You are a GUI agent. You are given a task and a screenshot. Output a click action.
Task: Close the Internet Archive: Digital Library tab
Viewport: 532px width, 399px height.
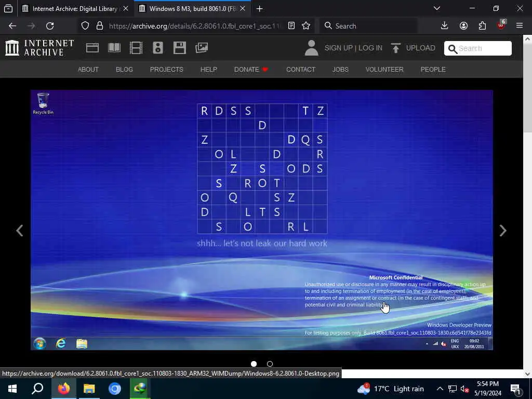click(x=126, y=9)
